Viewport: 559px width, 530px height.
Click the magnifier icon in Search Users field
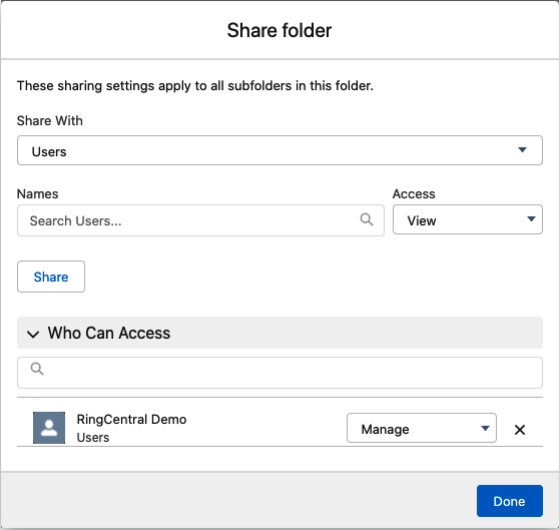[366, 219]
